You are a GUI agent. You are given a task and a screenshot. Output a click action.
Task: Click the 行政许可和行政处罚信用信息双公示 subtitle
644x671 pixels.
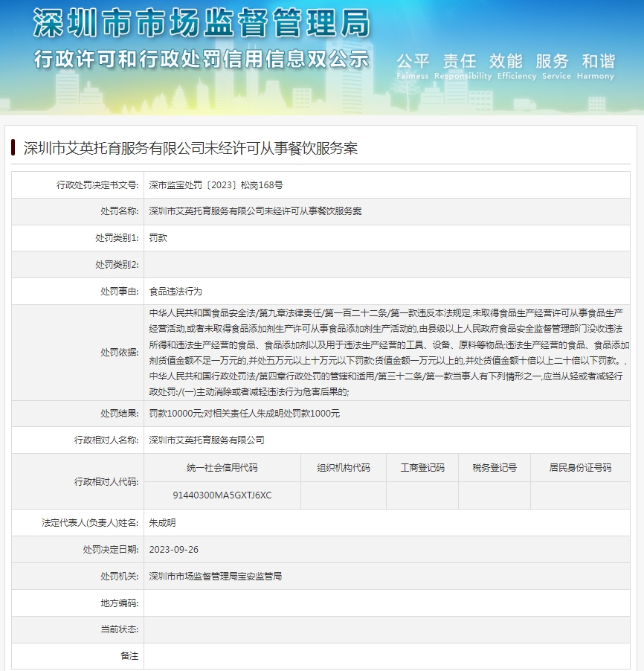coord(201,59)
